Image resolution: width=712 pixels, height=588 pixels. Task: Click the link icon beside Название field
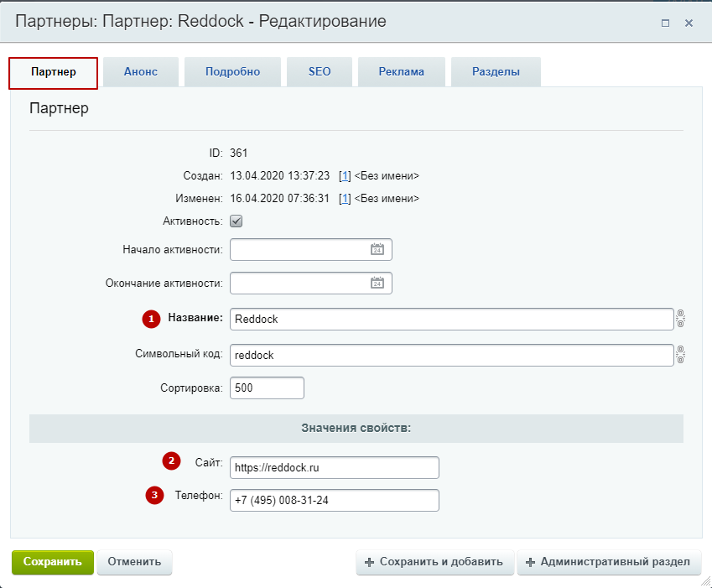[x=680, y=319]
